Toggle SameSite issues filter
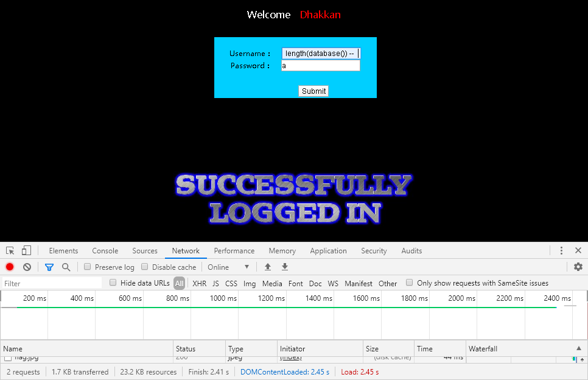This screenshot has height=380, width=588. 408,283
